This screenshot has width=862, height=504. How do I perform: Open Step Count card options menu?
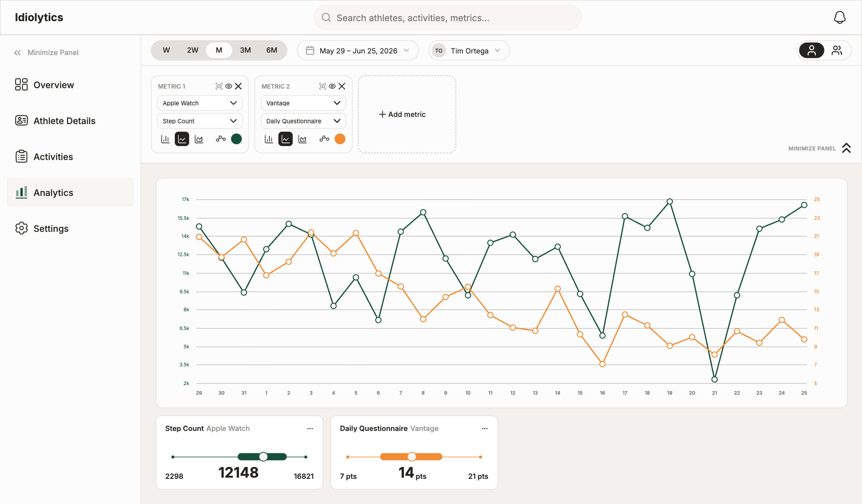click(x=310, y=429)
